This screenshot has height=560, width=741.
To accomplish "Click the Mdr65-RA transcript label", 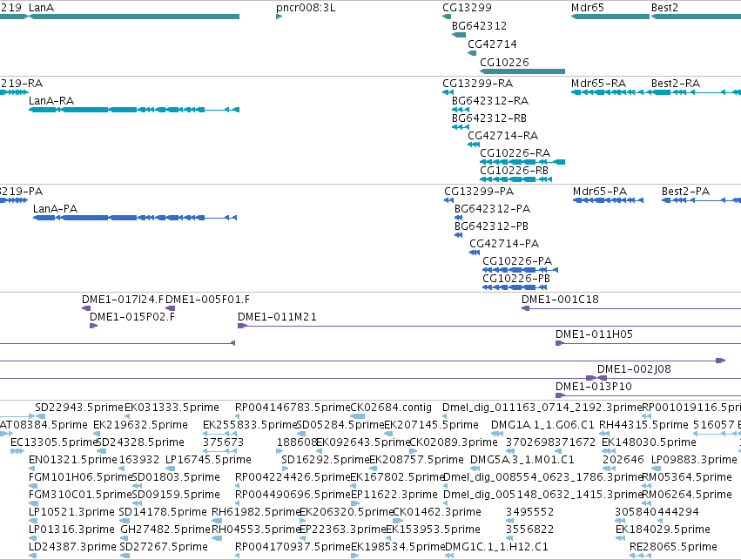I will (x=598, y=84).
